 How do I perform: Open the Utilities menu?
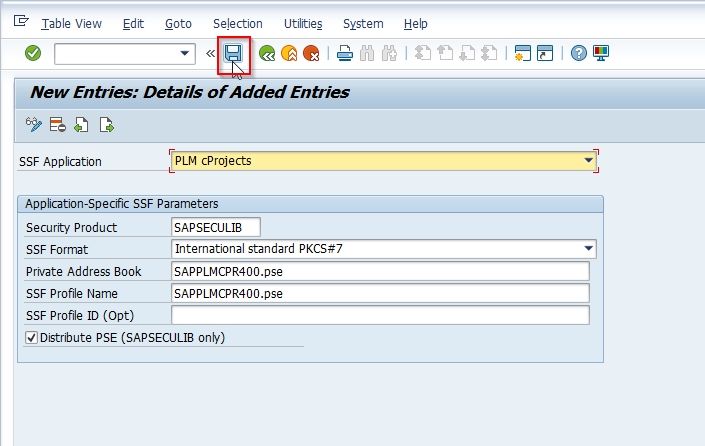tap(303, 23)
